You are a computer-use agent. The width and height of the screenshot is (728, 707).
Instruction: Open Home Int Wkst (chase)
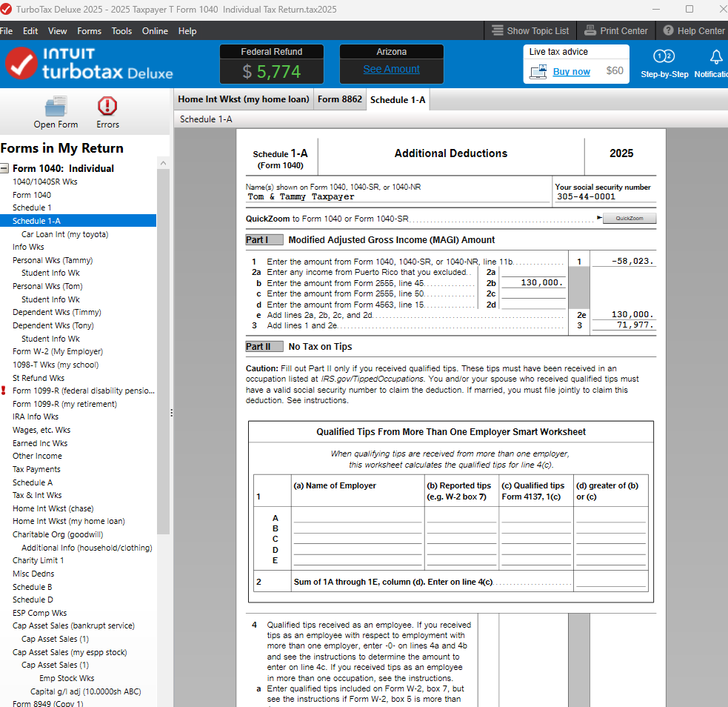click(x=53, y=508)
